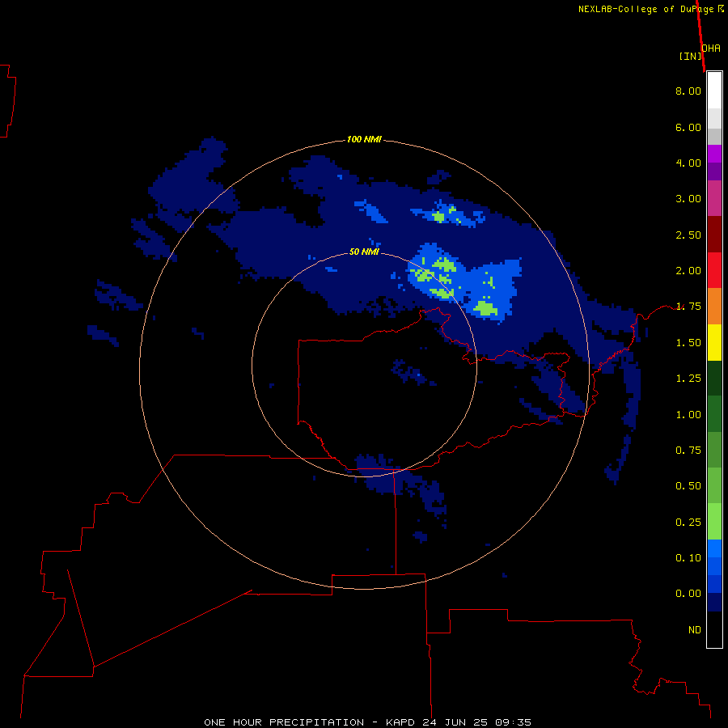Click the 8.00 legend value
The image size is (728, 728).
click(688, 91)
